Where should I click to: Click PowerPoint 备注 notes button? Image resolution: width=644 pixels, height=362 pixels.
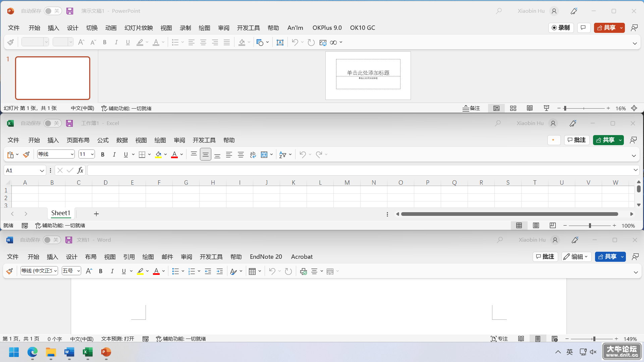coord(471,108)
